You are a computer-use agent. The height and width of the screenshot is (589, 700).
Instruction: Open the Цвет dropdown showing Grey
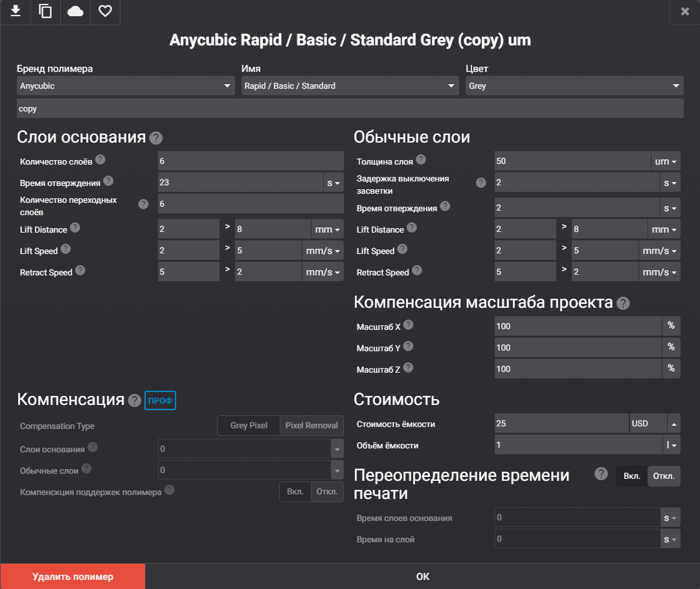(574, 86)
